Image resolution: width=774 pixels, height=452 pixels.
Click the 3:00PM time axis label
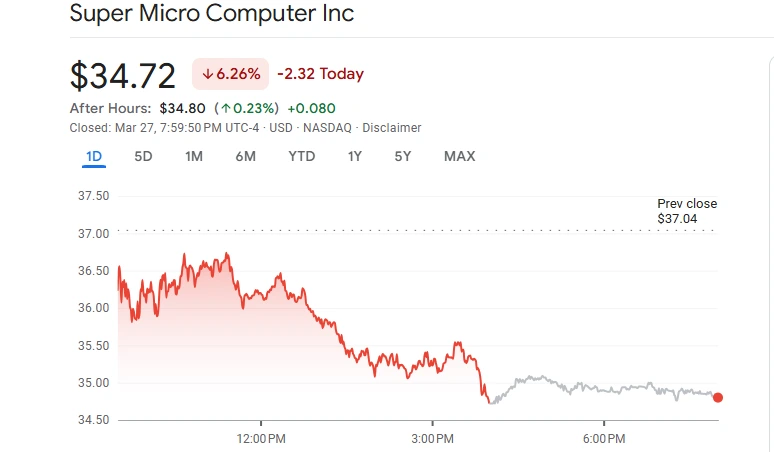pyautogui.click(x=432, y=439)
